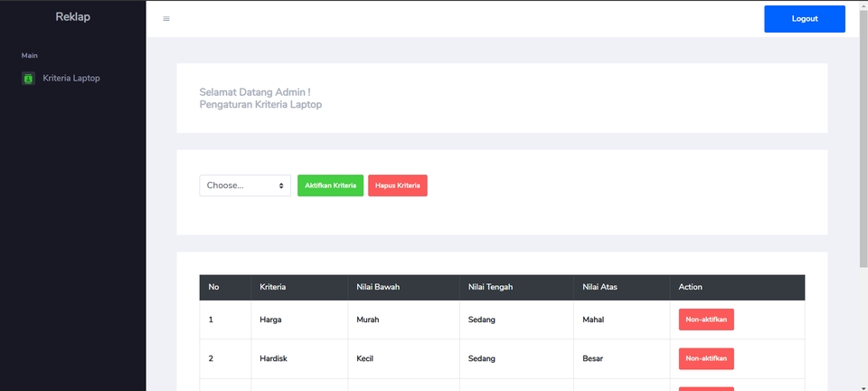868x391 pixels.
Task: Select the Kecil cell
Action: click(403, 358)
